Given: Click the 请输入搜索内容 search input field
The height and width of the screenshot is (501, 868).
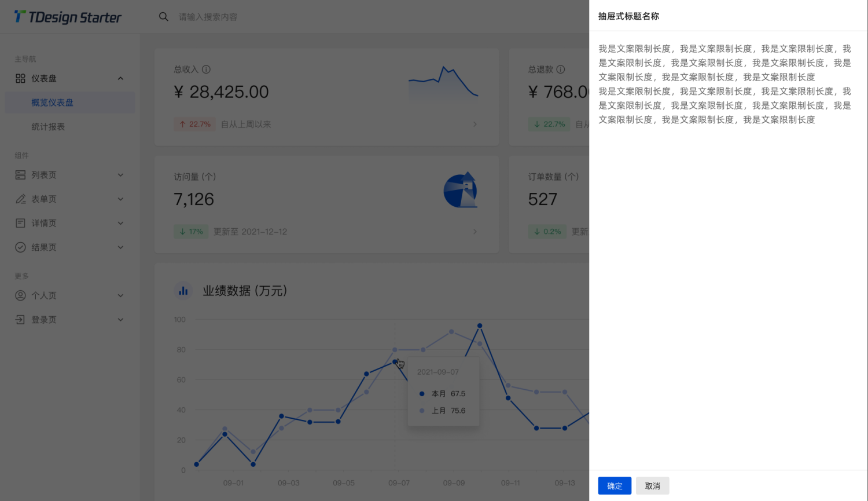Looking at the screenshot, I should [208, 17].
